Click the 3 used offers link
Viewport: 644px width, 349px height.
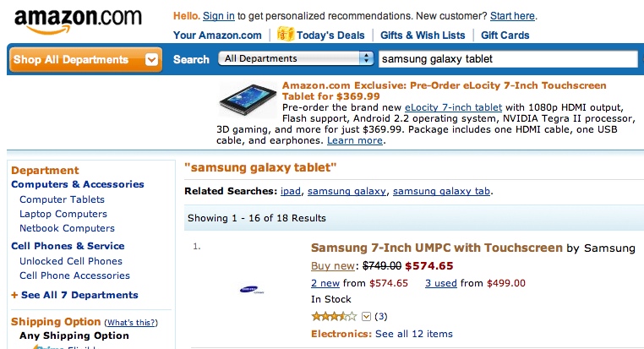[441, 282]
